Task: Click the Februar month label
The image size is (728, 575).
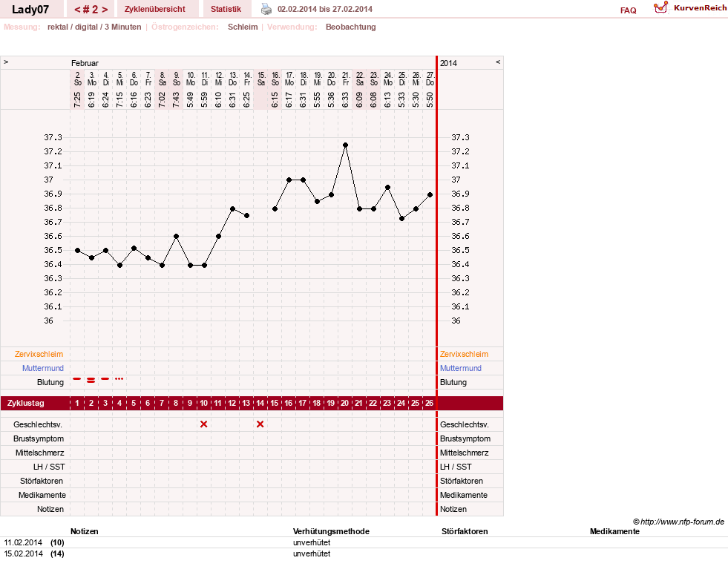Action: point(85,63)
